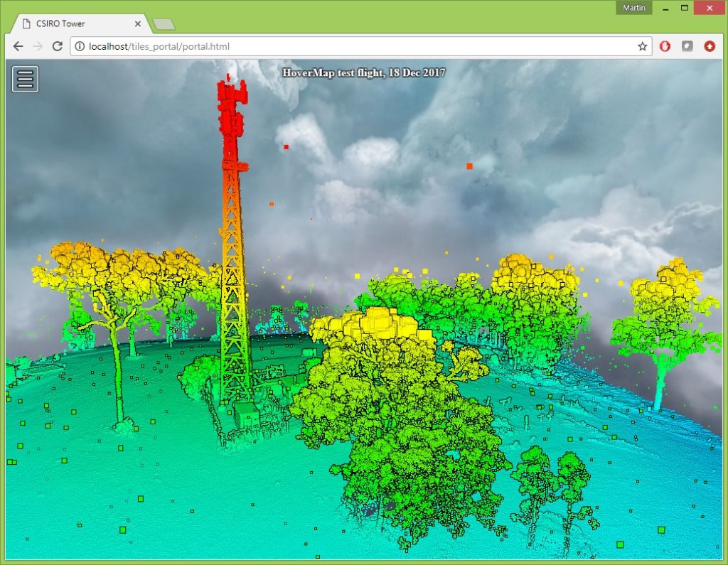Click the grey extension icon beside the address bar
Viewport: 728px width, 565px height.
687,46
